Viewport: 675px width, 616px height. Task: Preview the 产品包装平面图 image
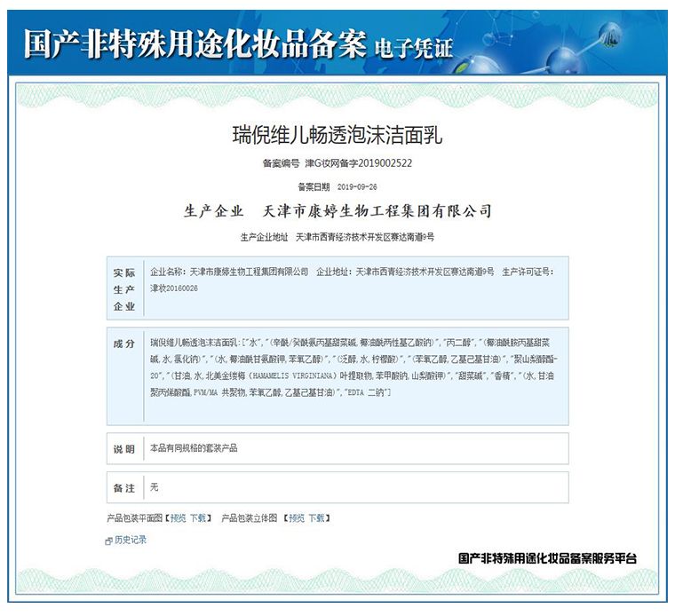click(x=178, y=518)
